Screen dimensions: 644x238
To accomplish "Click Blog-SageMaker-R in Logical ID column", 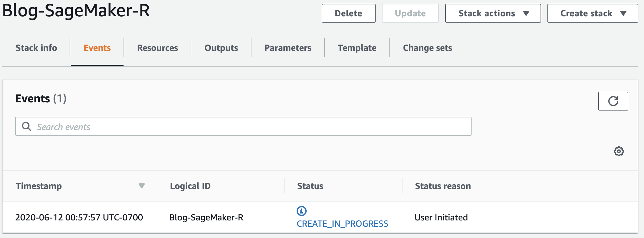I will [x=206, y=217].
